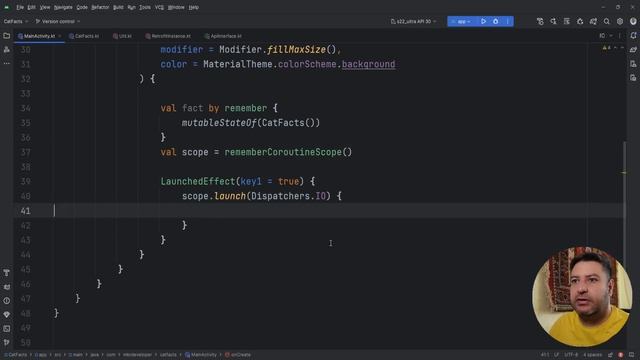Close the MainActivity.kt tab
Image resolution: width=640 pixels, height=360 pixels.
(60, 36)
